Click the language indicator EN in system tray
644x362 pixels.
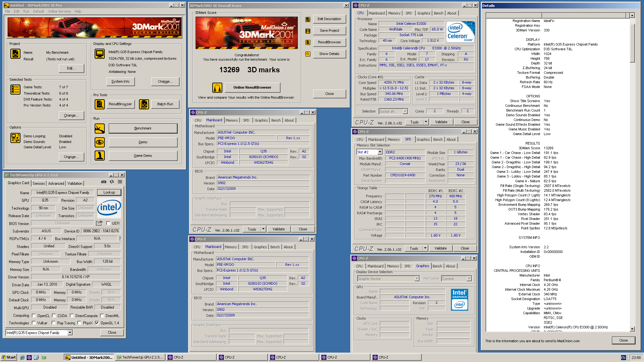click(623, 358)
